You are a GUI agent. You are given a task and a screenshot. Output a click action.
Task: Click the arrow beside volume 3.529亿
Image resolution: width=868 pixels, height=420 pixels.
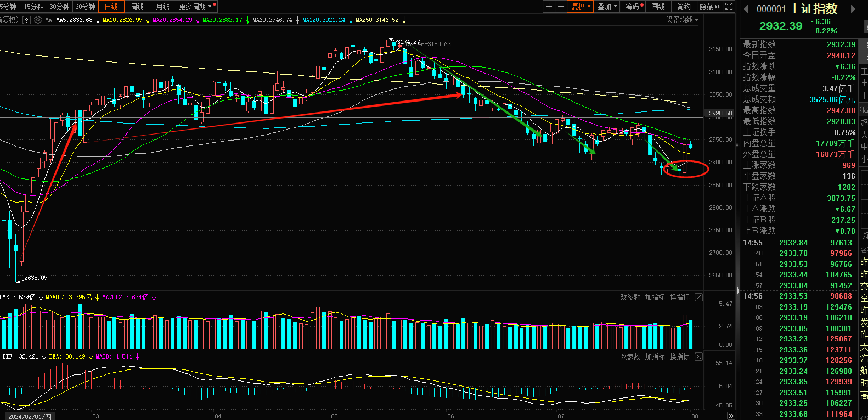point(41,297)
